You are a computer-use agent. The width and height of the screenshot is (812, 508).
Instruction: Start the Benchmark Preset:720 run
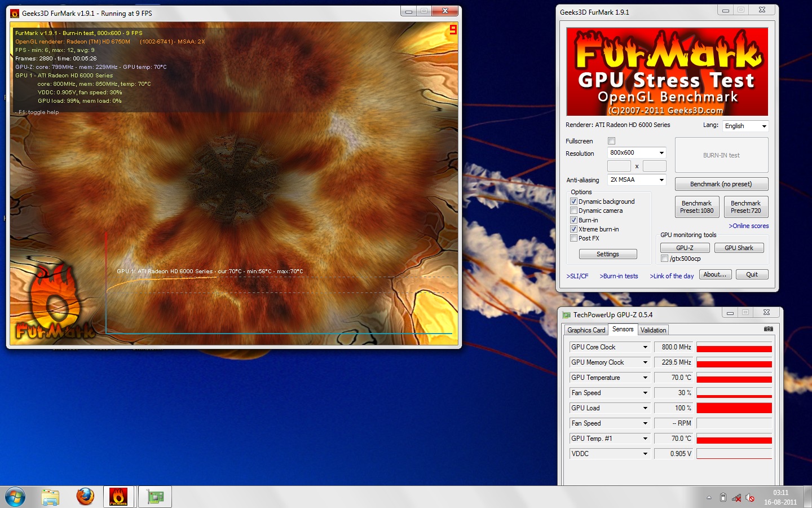coord(746,207)
